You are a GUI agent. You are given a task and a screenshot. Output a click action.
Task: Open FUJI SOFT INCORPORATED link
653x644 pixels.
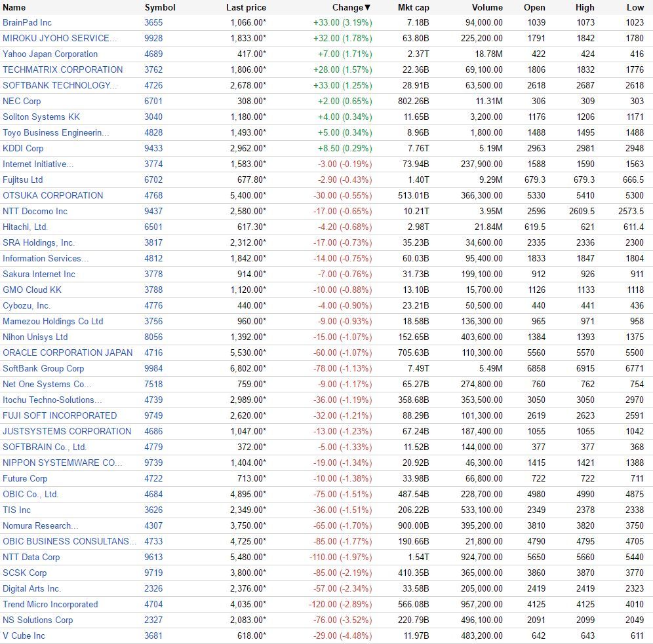coord(60,415)
